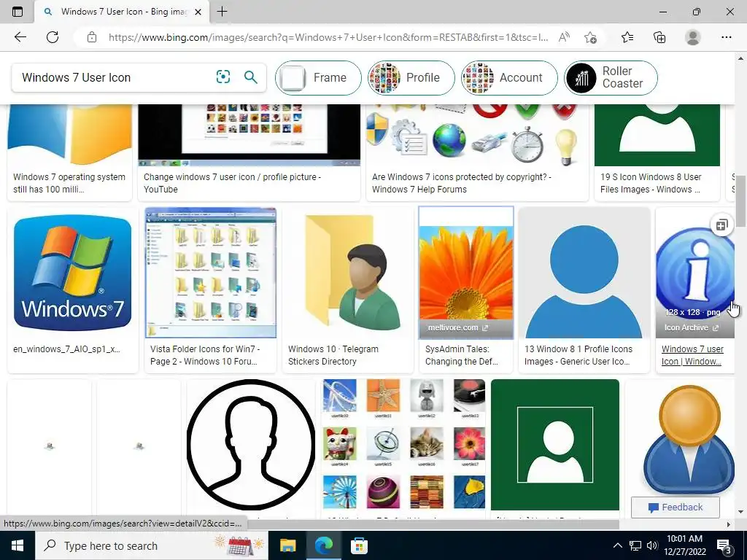The height and width of the screenshot is (560, 747).
Task: Open the Windows Start menu
Action: tap(18, 545)
